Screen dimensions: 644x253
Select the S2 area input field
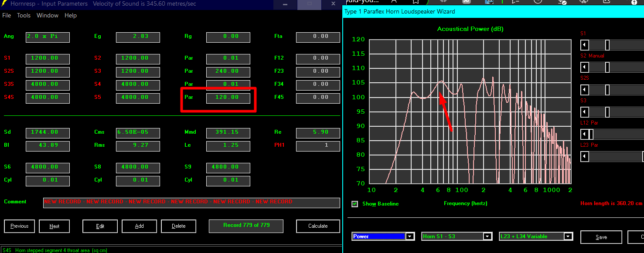pos(138,59)
